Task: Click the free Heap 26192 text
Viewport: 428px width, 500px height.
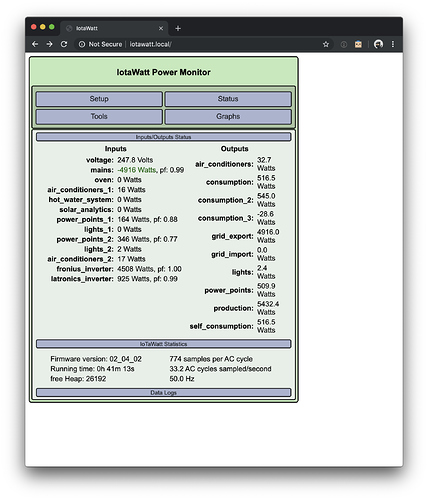Action: [x=78, y=379]
